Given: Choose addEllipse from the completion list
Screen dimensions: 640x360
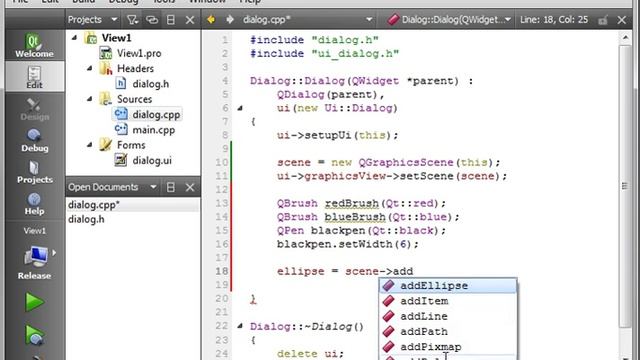Looking at the screenshot, I should pyautogui.click(x=448, y=286).
